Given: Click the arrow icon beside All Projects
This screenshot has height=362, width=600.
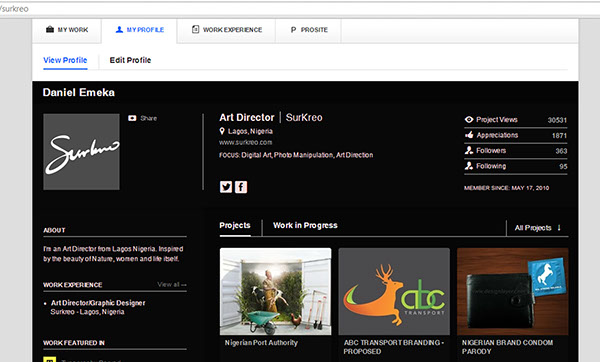Looking at the screenshot, I should point(559,228).
